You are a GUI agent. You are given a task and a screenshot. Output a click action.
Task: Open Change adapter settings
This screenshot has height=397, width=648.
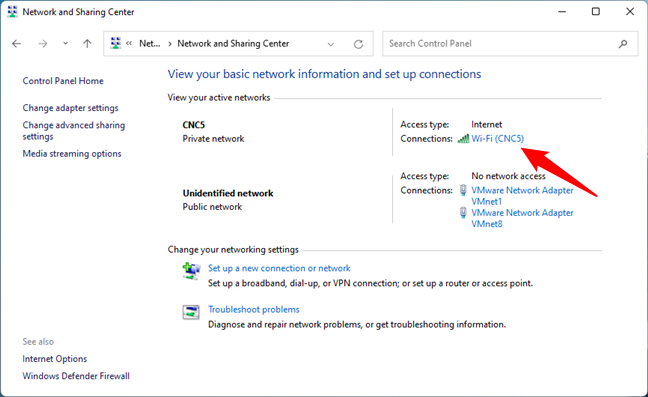click(x=70, y=108)
